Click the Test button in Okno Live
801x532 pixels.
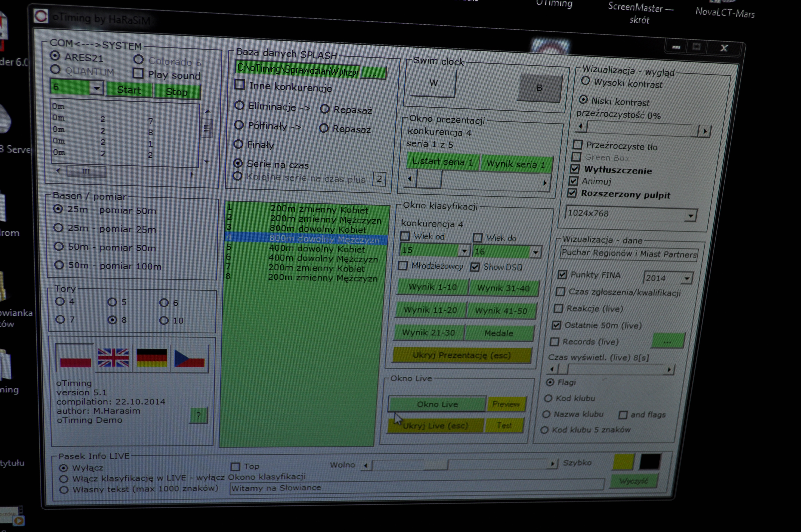click(x=504, y=426)
